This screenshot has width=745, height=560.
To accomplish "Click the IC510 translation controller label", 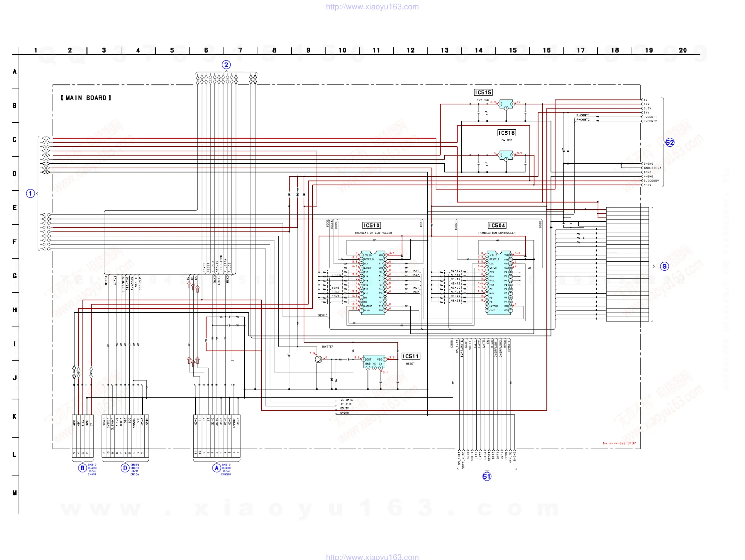I will pyautogui.click(x=371, y=225).
